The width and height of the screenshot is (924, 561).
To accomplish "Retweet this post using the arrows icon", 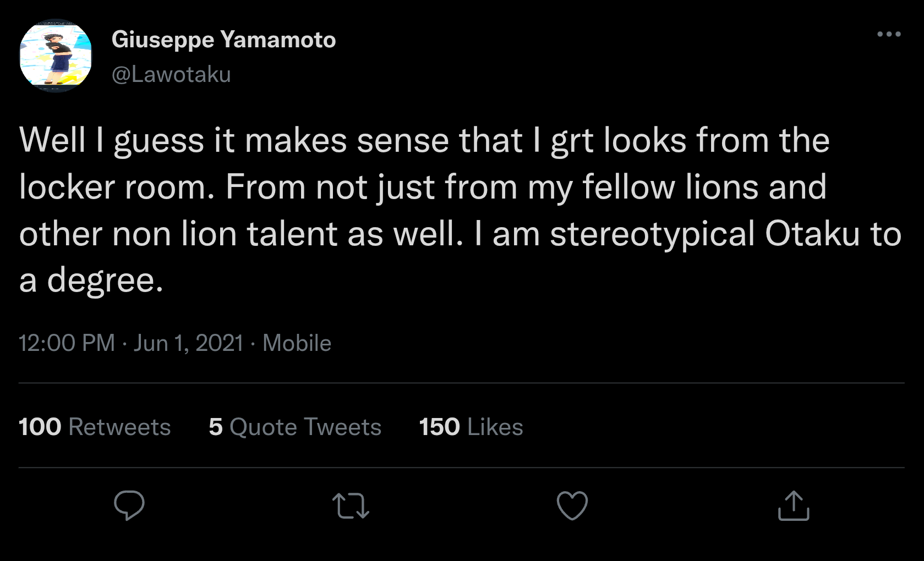I will [x=351, y=505].
